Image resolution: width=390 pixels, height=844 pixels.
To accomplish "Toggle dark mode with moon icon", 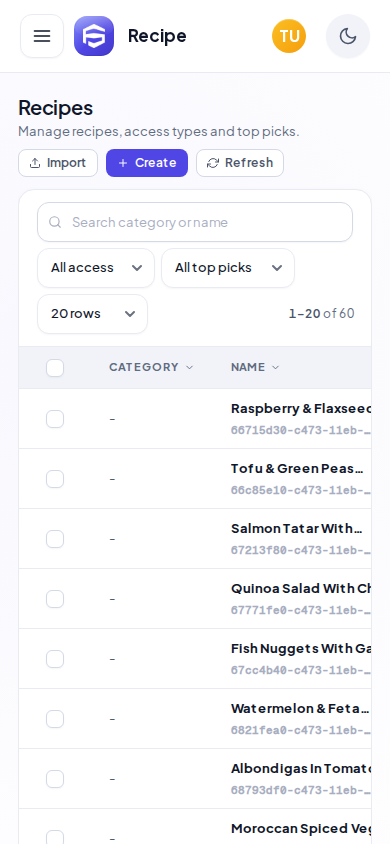I will (348, 36).
